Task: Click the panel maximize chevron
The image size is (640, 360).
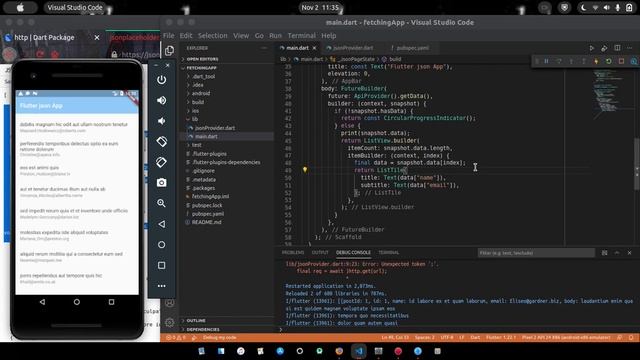Action: (x=617, y=253)
